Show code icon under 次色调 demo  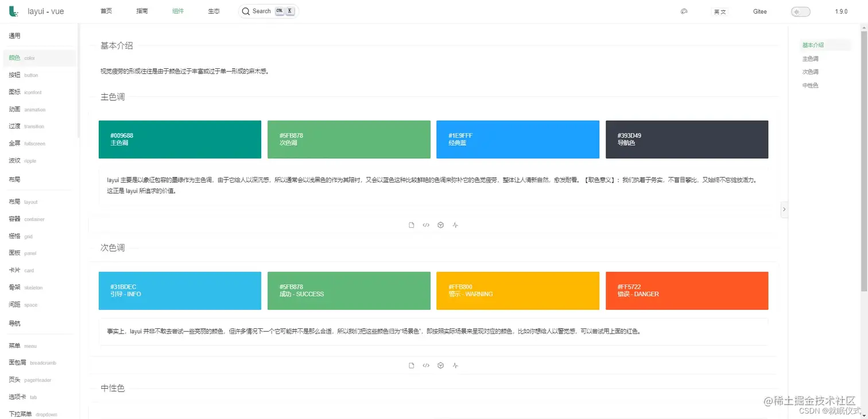click(x=426, y=366)
